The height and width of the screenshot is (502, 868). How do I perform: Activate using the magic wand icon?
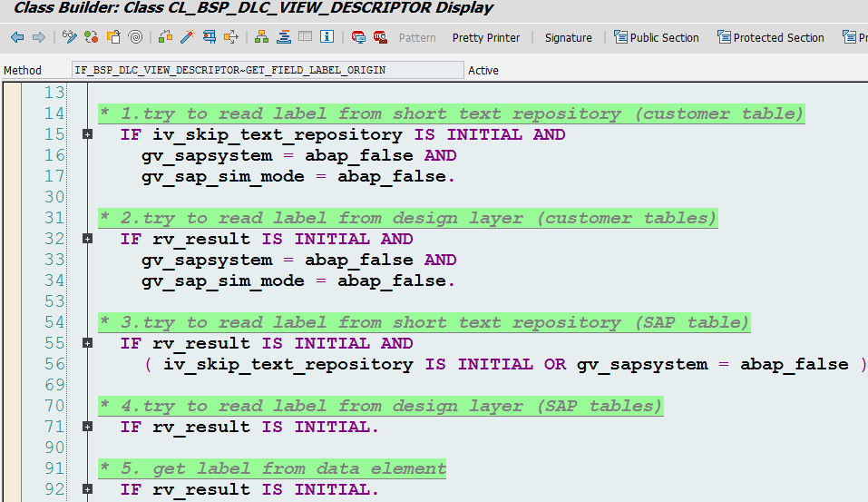[x=187, y=37]
